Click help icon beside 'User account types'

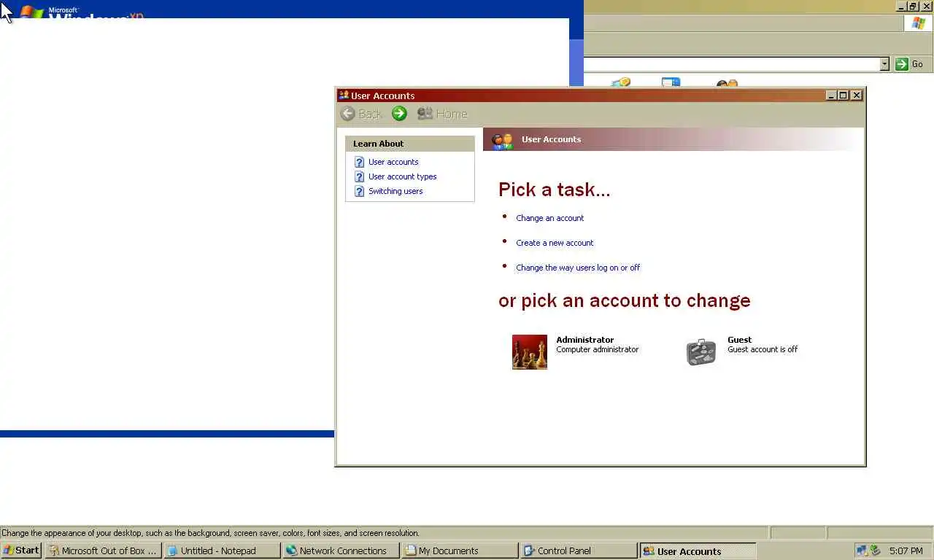click(x=359, y=176)
